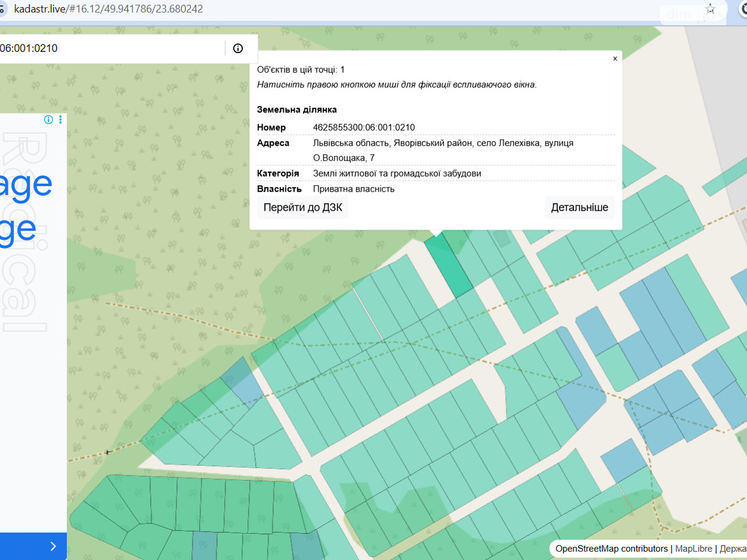Click the 'Адреса' field label
This screenshot has width=747, height=560.
coord(273,143)
